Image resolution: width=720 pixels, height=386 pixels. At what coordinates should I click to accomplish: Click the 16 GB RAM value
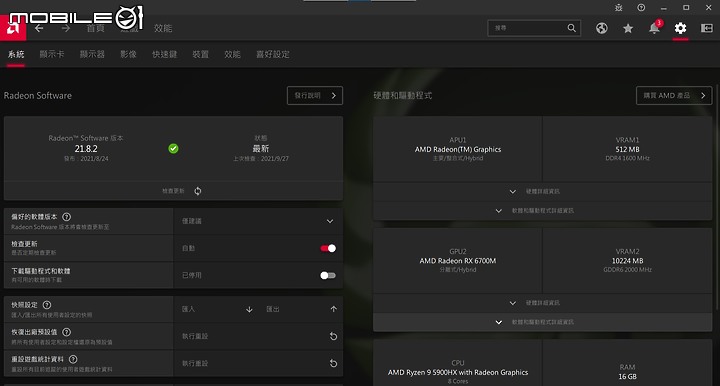pos(627,376)
